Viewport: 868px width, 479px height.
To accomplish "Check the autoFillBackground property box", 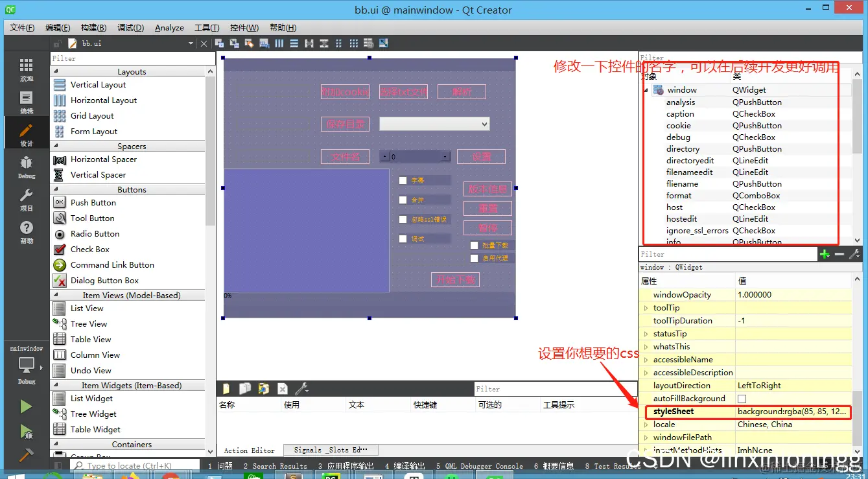I will [x=742, y=399].
